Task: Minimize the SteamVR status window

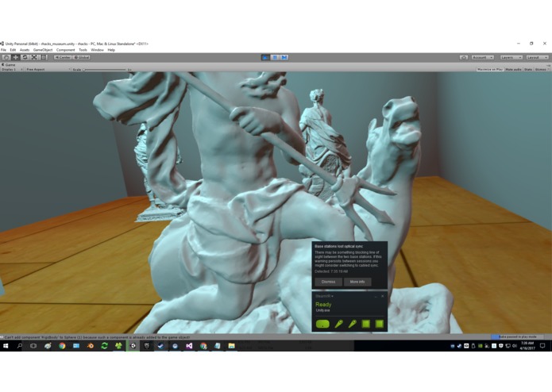Action: (376, 296)
